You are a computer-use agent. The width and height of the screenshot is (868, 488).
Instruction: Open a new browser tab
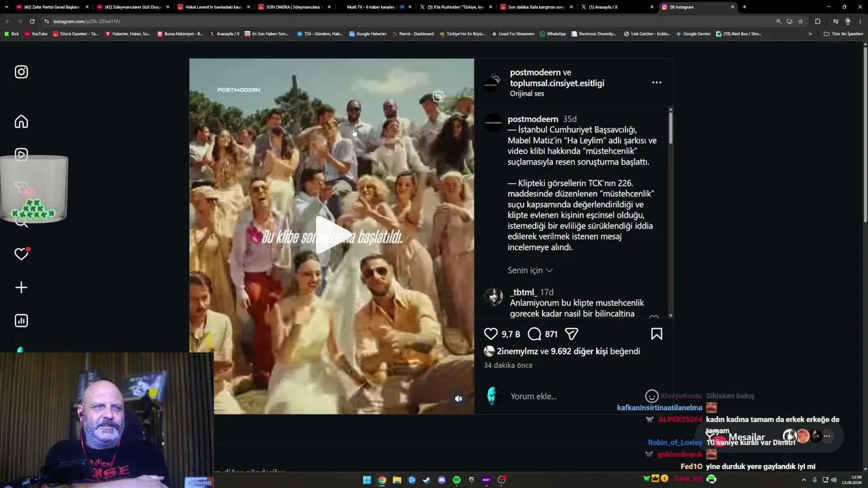745,7
